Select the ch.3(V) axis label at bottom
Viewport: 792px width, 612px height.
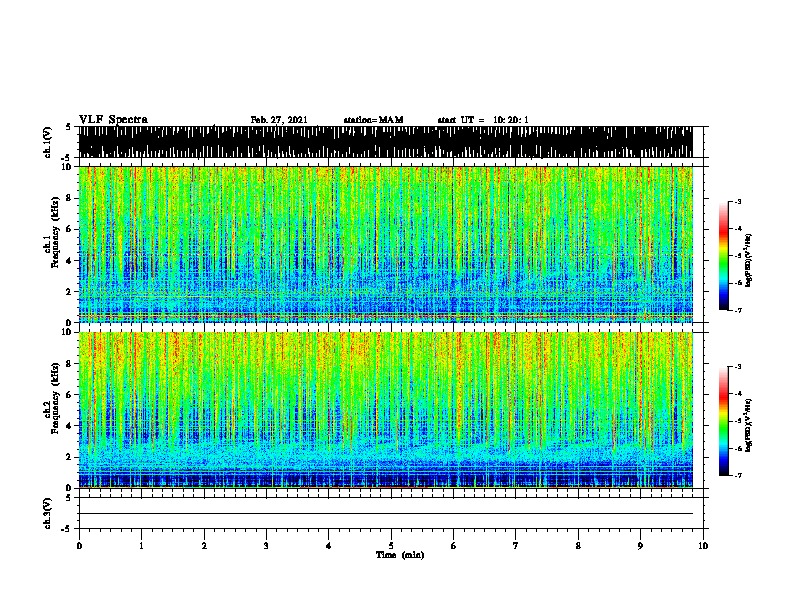click(48, 513)
